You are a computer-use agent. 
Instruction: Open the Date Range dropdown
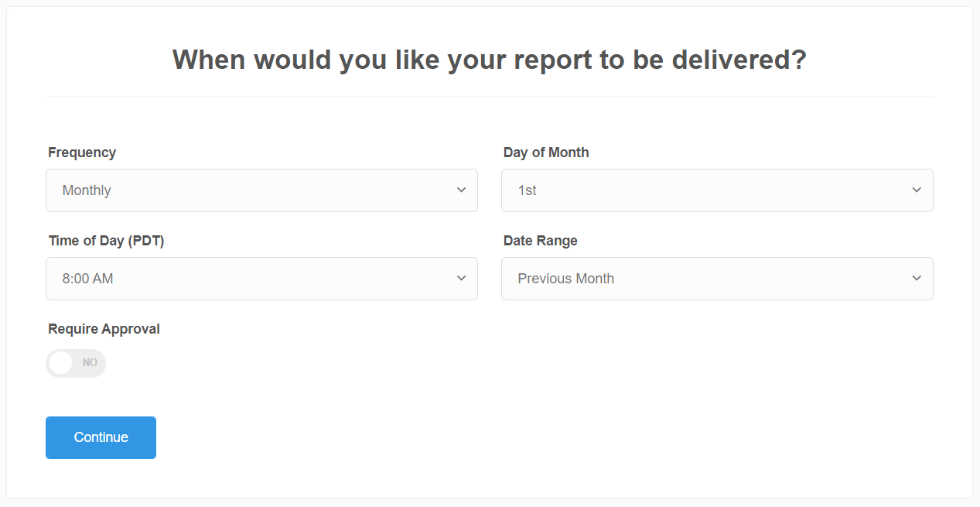click(x=716, y=278)
